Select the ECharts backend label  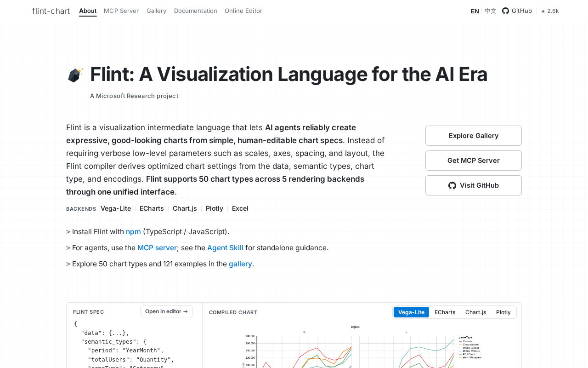(x=152, y=208)
